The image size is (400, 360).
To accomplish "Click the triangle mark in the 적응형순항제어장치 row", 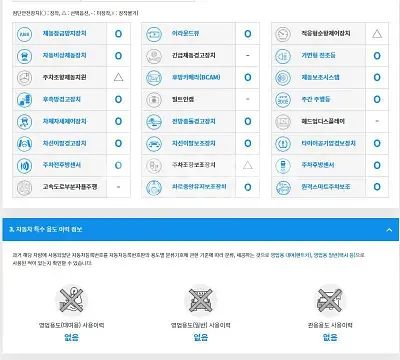I will pos(377,33).
